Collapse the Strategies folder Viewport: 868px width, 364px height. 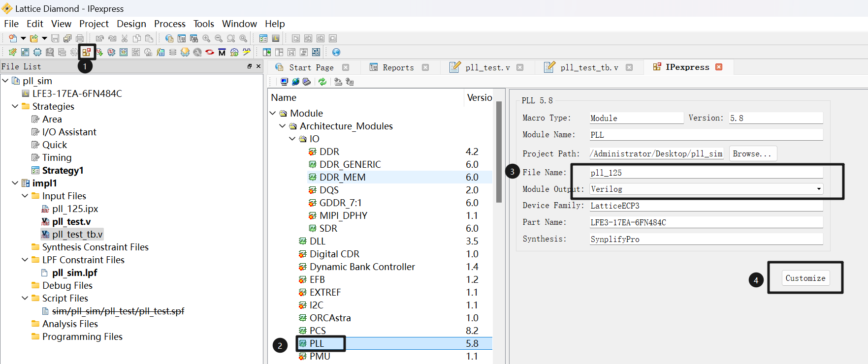coord(15,106)
